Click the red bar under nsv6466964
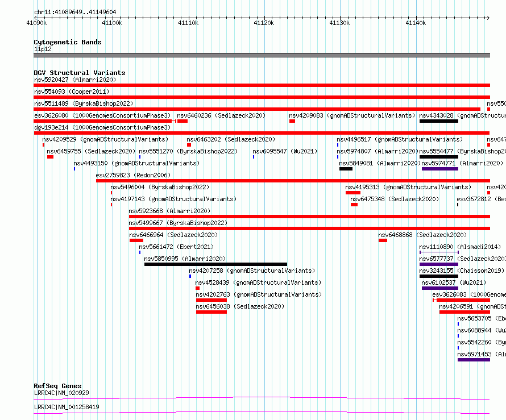506x420 pixels. point(136,240)
